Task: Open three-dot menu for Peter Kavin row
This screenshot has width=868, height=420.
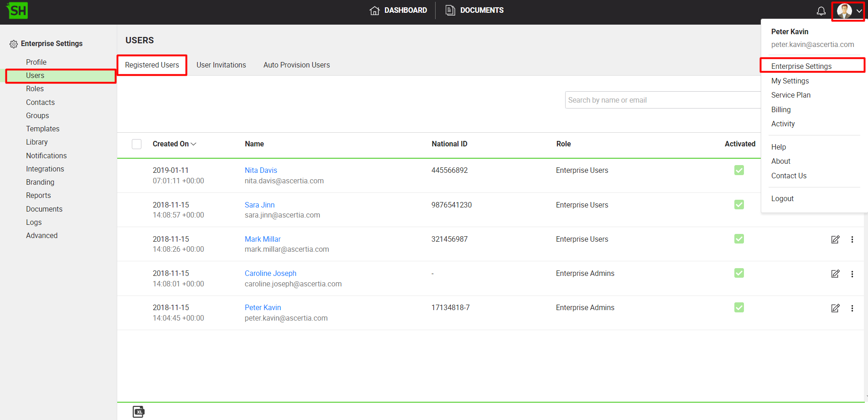Action: pyautogui.click(x=852, y=308)
